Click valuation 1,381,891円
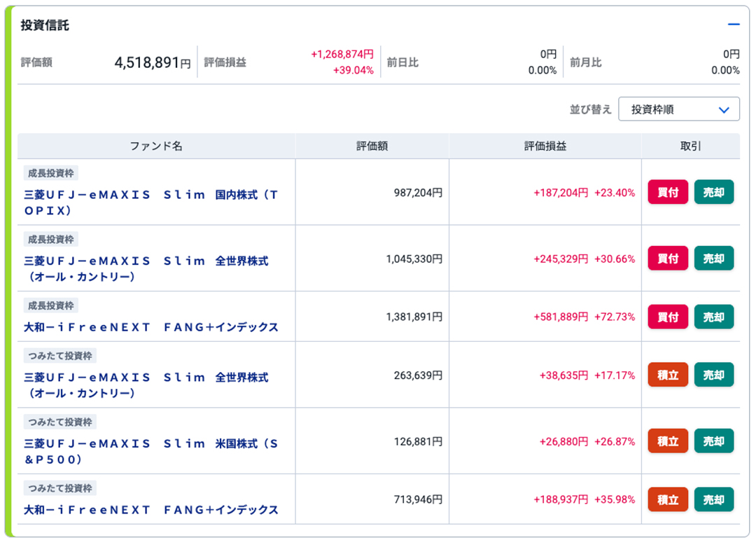 (414, 317)
